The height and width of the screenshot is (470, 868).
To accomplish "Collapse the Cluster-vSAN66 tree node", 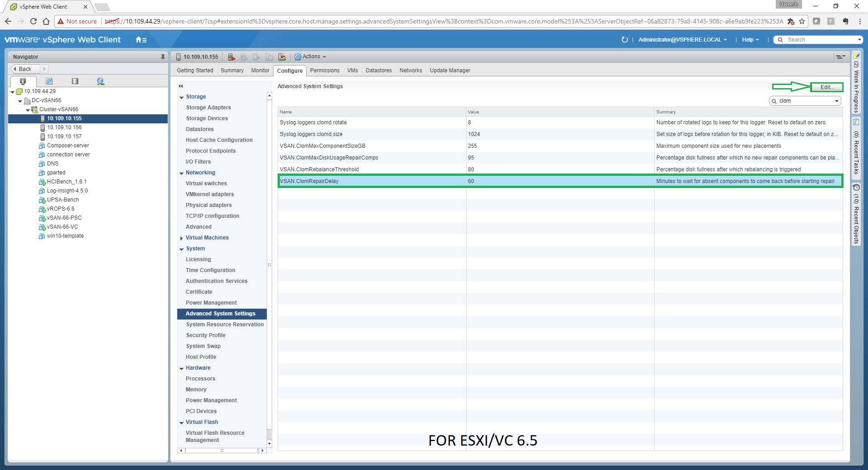I will [x=28, y=110].
